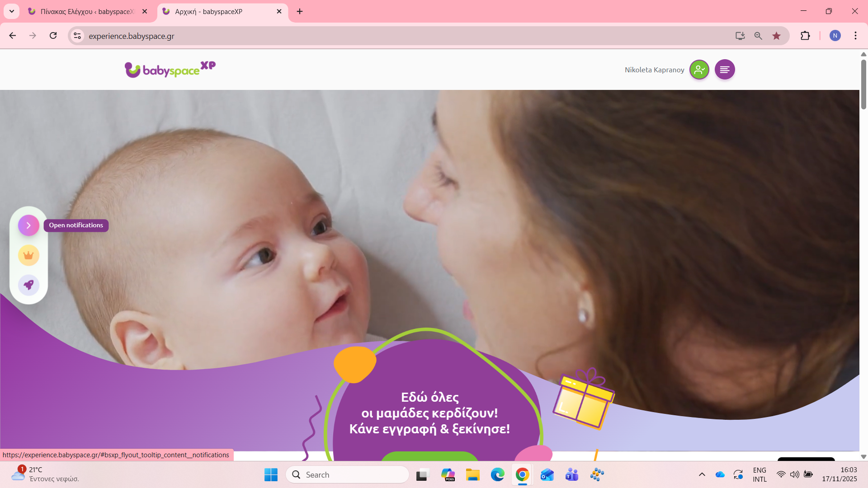Switch to Πίνακας Ελέγχου tab

[87, 11]
